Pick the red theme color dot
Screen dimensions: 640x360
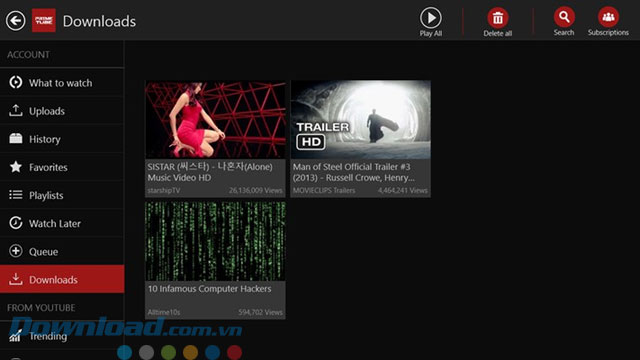(234, 352)
